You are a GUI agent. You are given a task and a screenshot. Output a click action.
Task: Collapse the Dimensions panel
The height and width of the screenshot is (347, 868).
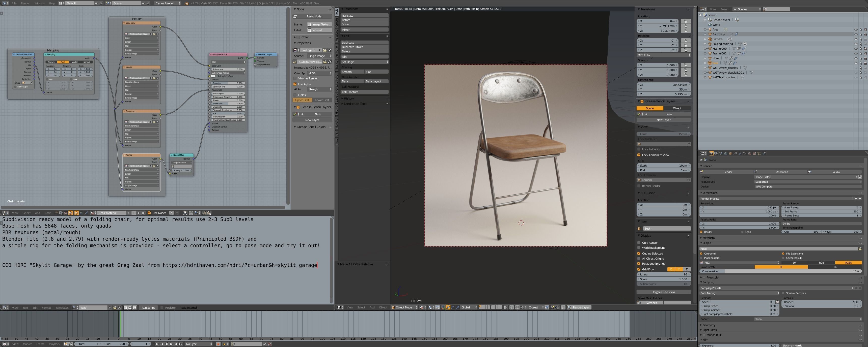click(710, 193)
